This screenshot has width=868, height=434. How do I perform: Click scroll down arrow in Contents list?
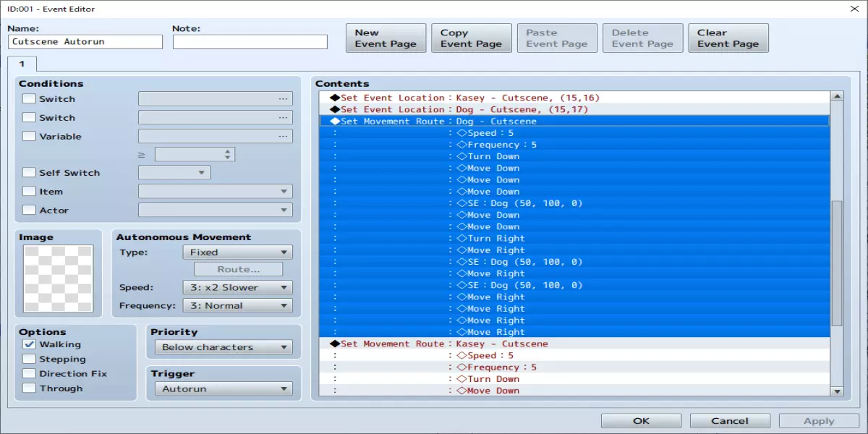(x=837, y=391)
